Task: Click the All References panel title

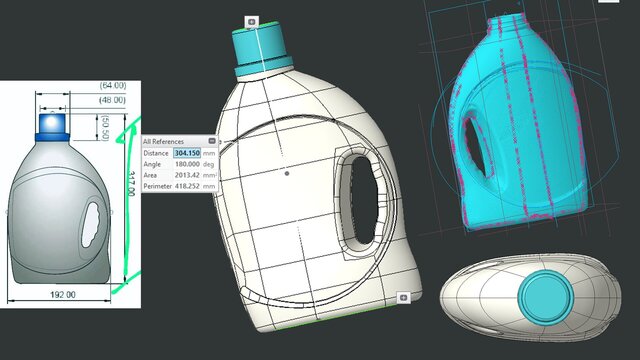Action: click(x=163, y=141)
